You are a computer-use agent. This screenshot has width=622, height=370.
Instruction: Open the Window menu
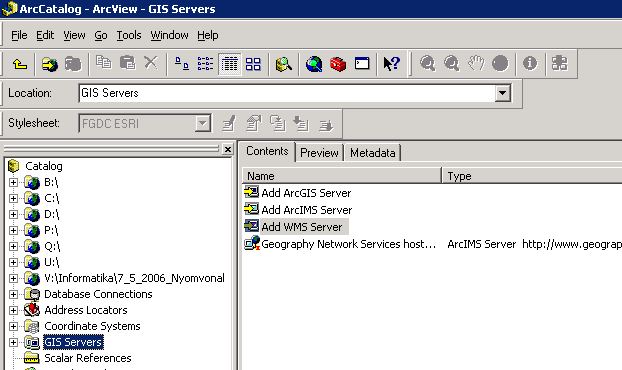coord(169,35)
